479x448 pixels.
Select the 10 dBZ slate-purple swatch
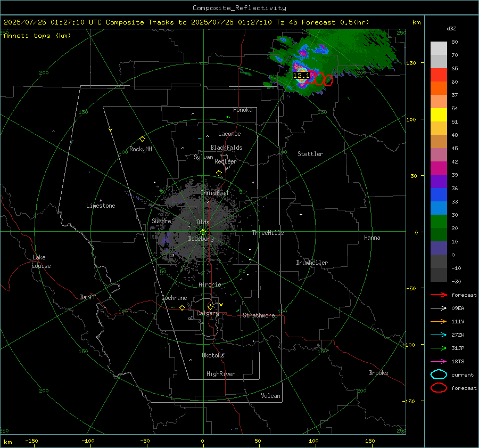pyautogui.click(x=439, y=248)
